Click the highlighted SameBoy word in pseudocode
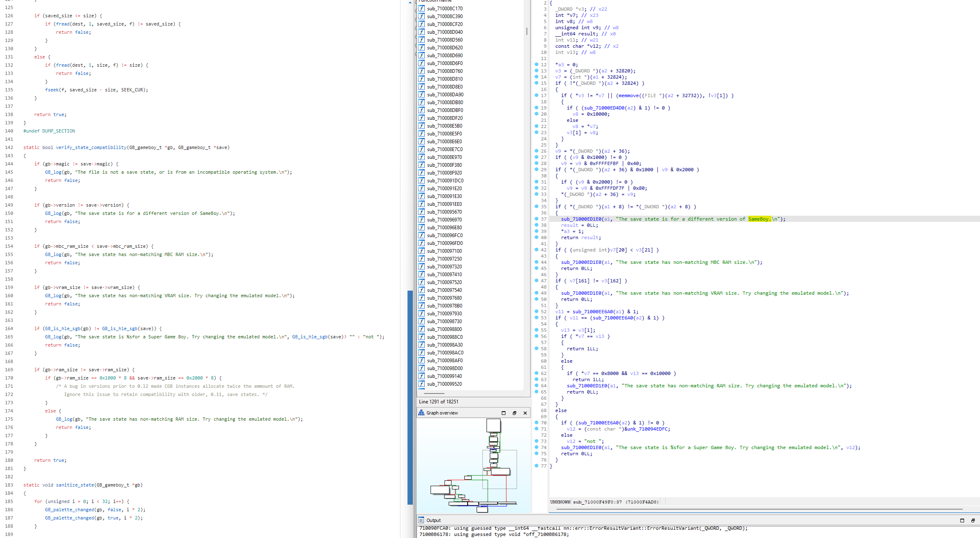980x538 pixels. tap(759, 219)
